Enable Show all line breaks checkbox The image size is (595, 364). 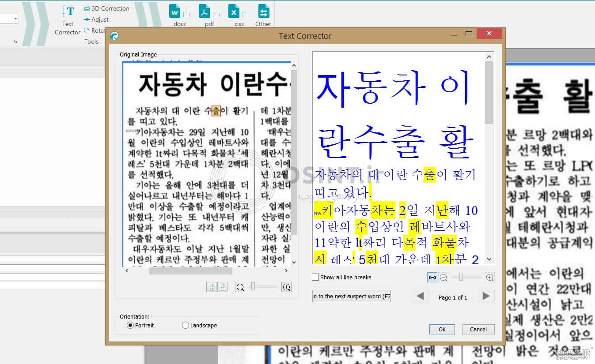[x=315, y=277]
